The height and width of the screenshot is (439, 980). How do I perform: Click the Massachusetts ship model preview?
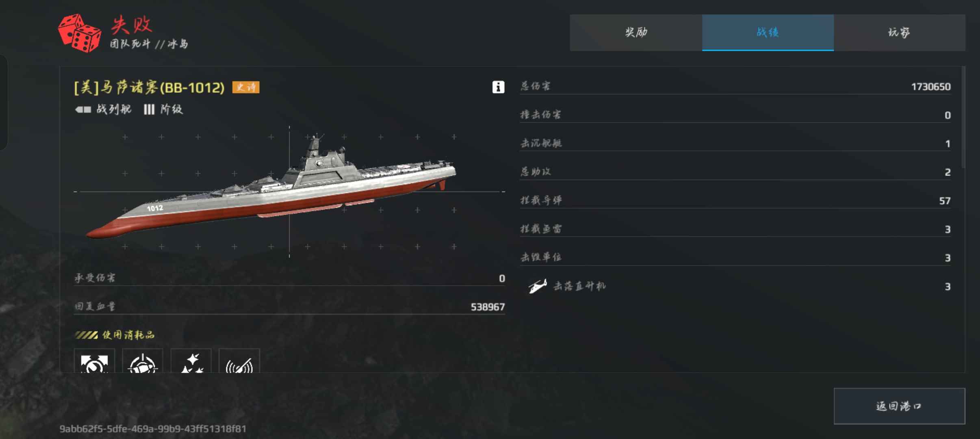click(x=271, y=187)
